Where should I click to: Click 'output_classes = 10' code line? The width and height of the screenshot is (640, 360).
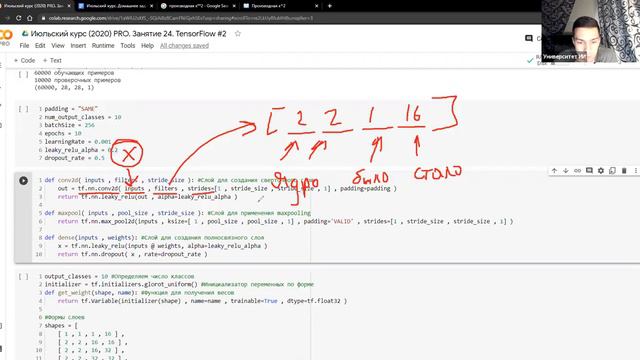click(x=119, y=276)
